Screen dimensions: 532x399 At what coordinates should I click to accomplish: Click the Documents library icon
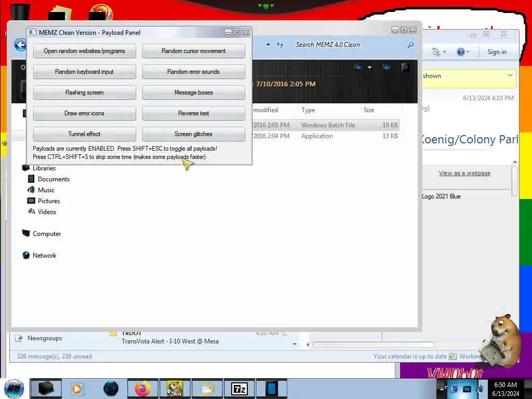[x=31, y=179]
